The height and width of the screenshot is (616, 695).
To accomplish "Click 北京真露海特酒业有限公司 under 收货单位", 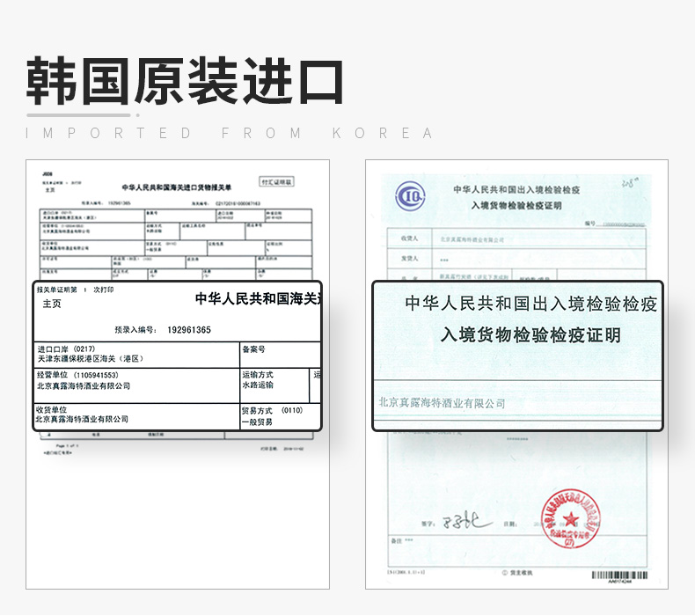I will [x=82, y=419].
